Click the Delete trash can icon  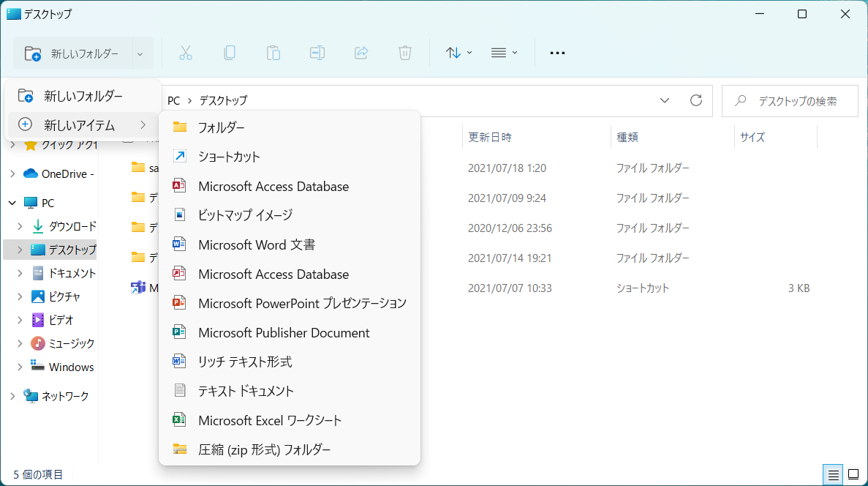click(404, 53)
